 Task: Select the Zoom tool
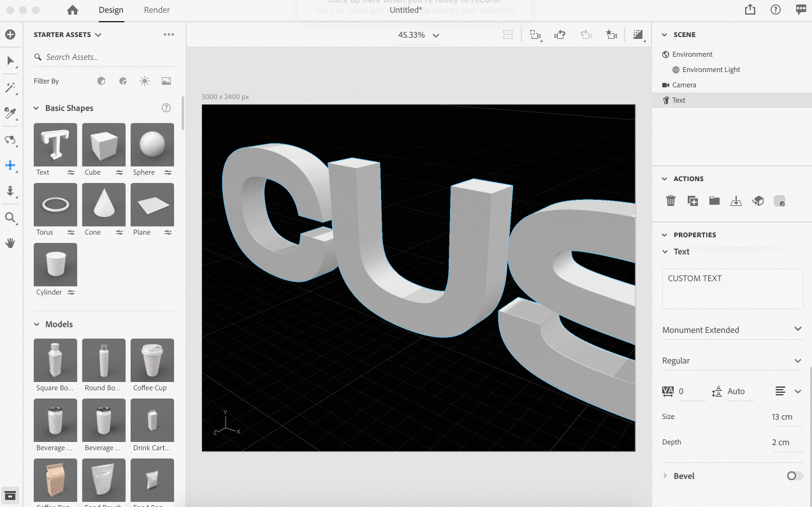pyautogui.click(x=11, y=217)
